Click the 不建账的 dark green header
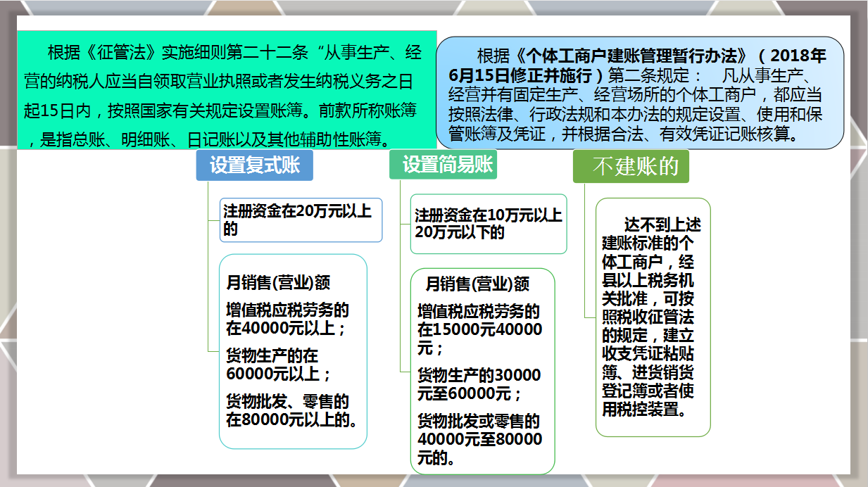Viewport: 868px width, 487px height. [631, 167]
